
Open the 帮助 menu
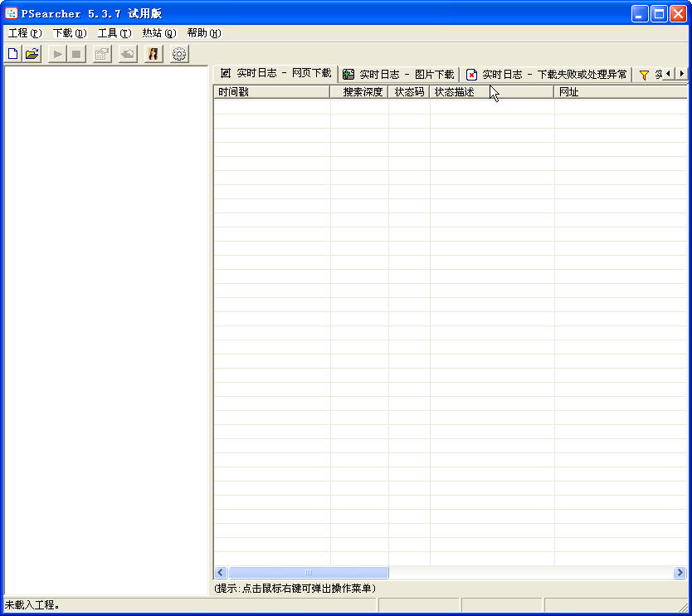203,33
